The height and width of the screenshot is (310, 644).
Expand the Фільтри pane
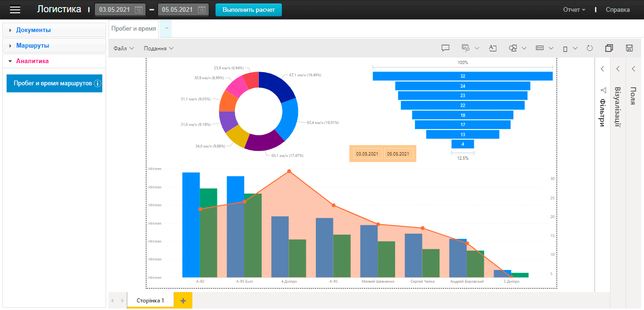click(x=603, y=69)
